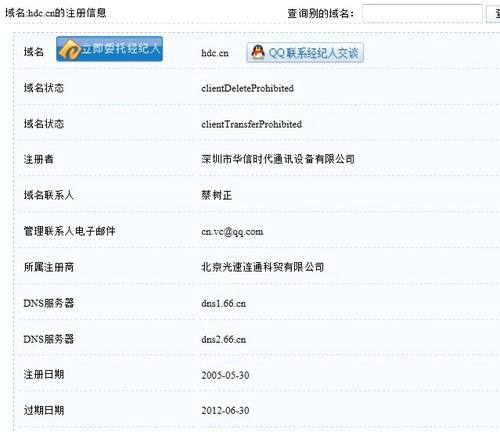Image resolution: width=500 pixels, height=435 pixels.
Task: Click the 域名联系人 label
Action: pos(48,195)
